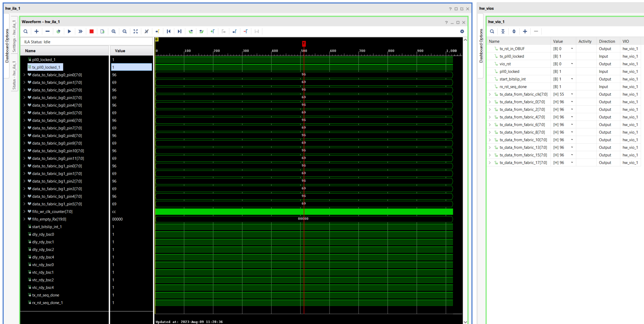Select the red trigger marker at 500

[304, 43]
